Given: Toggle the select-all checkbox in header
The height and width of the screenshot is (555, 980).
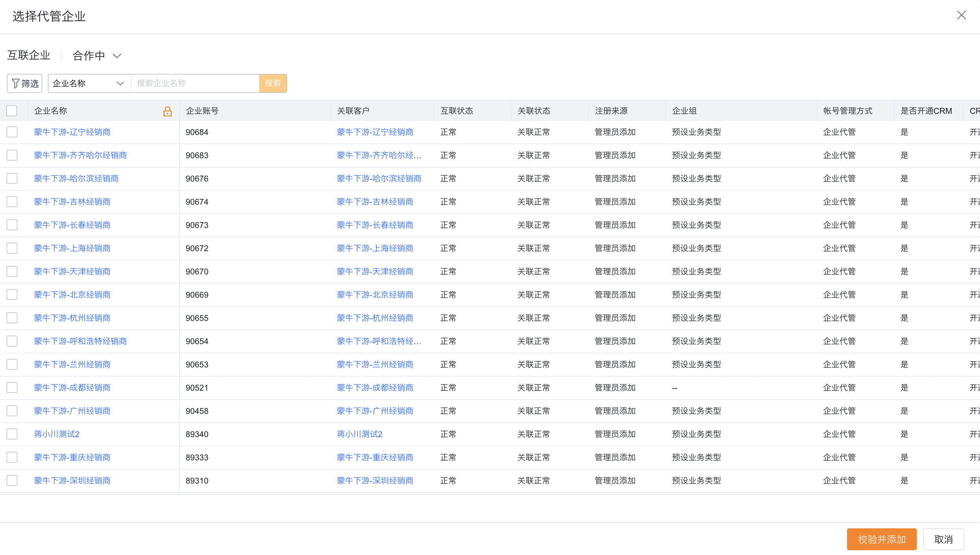Looking at the screenshot, I should click(x=12, y=110).
